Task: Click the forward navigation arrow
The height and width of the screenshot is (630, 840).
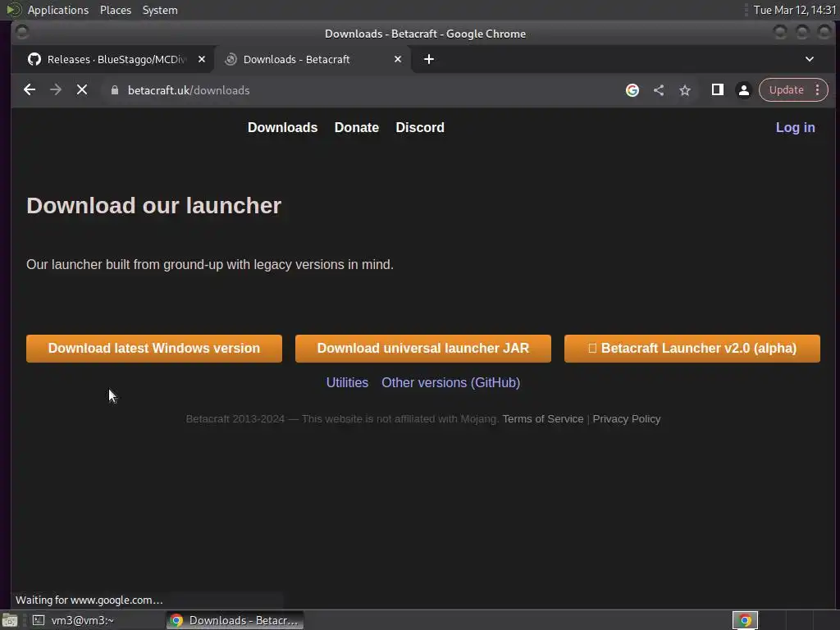Action: (x=56, y=90)
